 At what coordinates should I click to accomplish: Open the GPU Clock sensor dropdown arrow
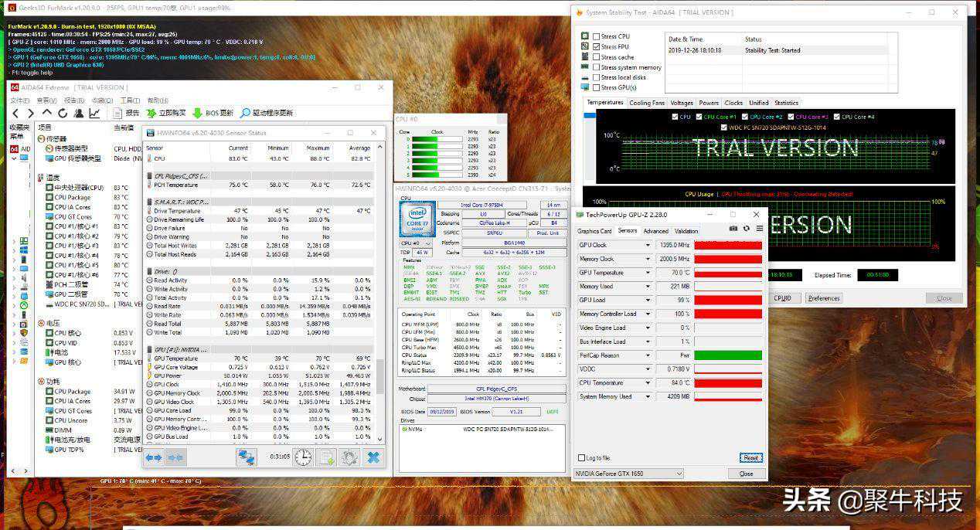click(648, 245)
